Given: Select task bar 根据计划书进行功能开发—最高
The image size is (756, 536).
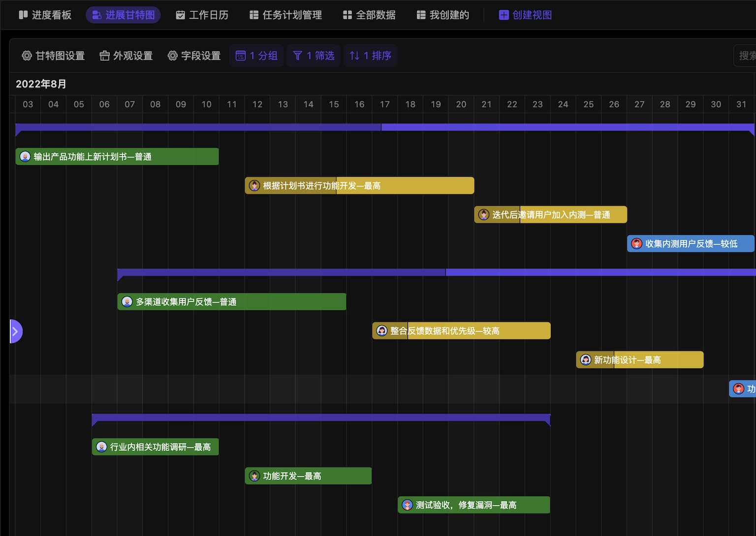Looking at the screenshot, I should coord(359,186).
